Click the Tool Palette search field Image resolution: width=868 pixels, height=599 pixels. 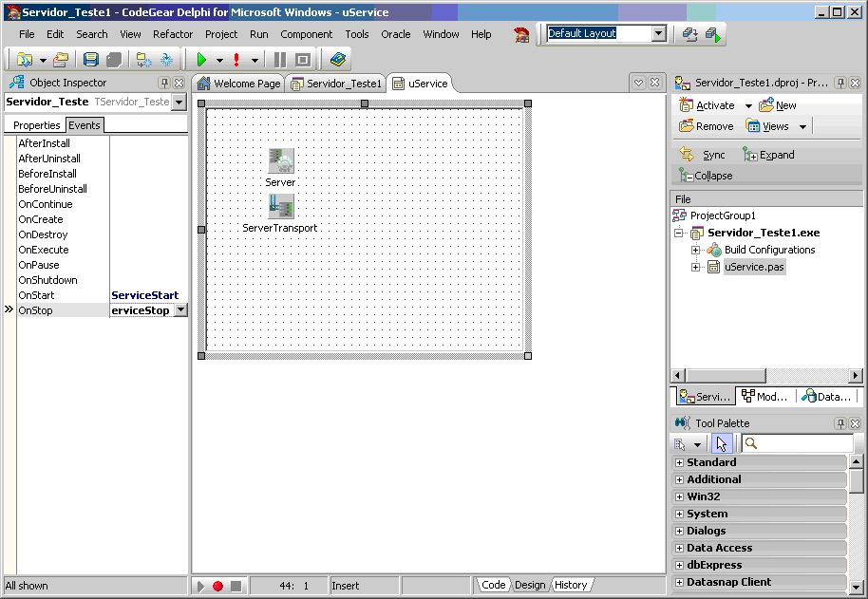pos(798,443)
